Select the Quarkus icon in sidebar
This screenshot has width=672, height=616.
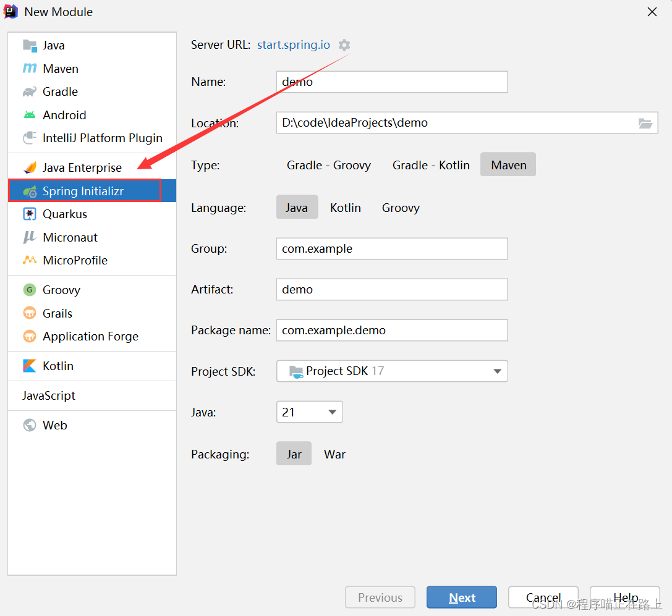30,214
